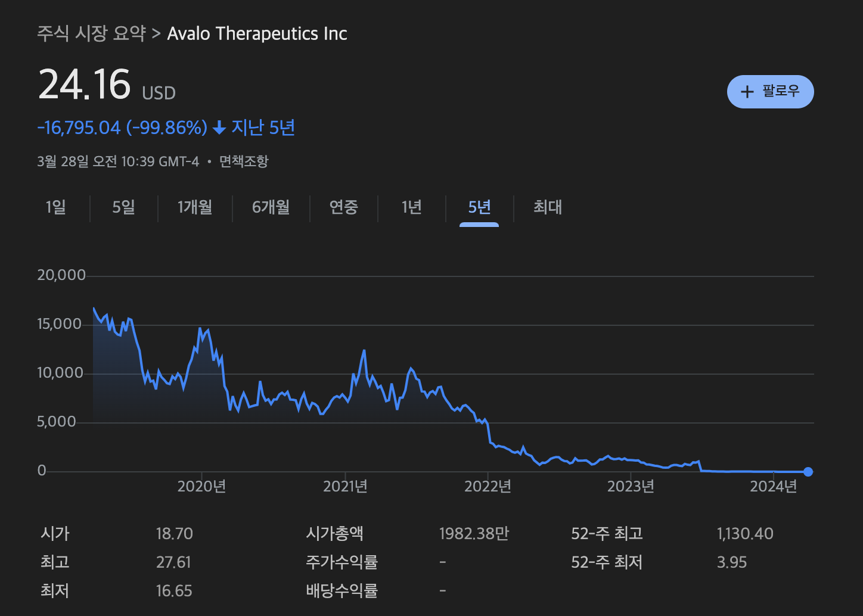Click the 2020년 axis label

[201, 487]
